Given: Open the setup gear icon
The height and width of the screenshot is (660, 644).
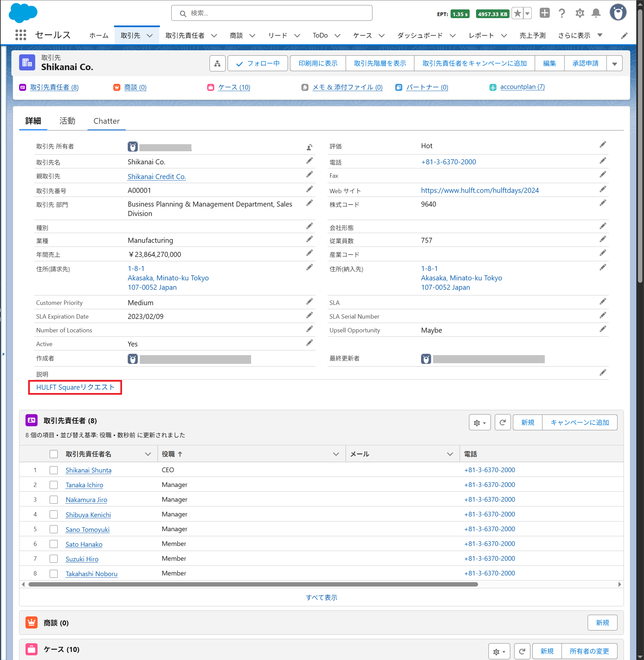Looking at the screenshot, I should (x=579, y=13).
